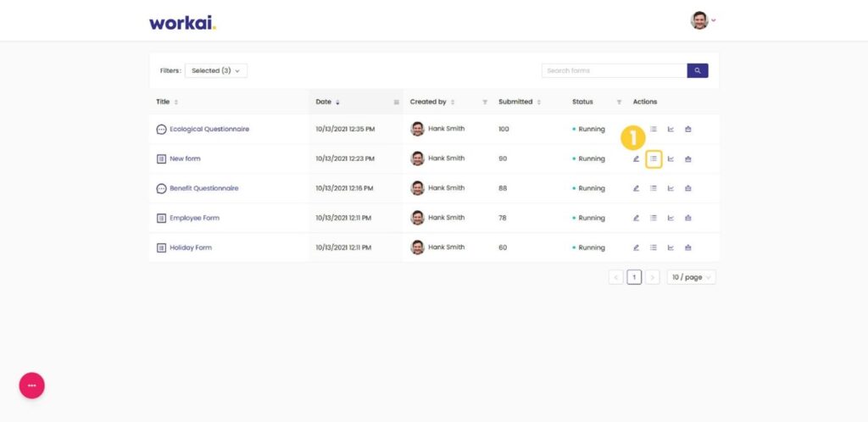Image resolution: width=868 pixels, height=422 pixels.
Task: Click archive icon in Employee Form row
Action: [x=688, y=218]
